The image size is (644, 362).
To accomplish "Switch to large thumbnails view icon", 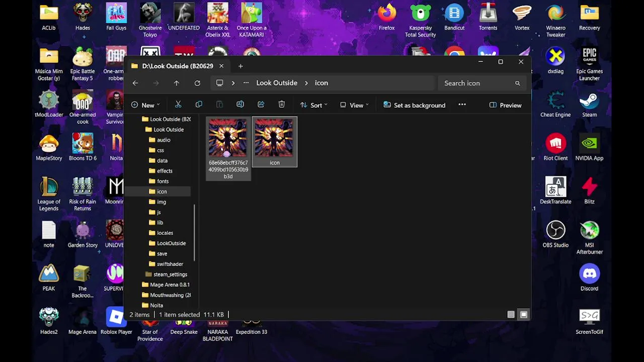I will coord(524,315).
